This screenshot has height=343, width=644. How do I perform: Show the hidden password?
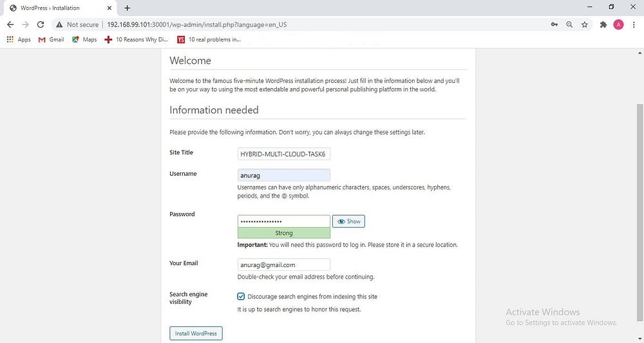(x=348, y=221)
